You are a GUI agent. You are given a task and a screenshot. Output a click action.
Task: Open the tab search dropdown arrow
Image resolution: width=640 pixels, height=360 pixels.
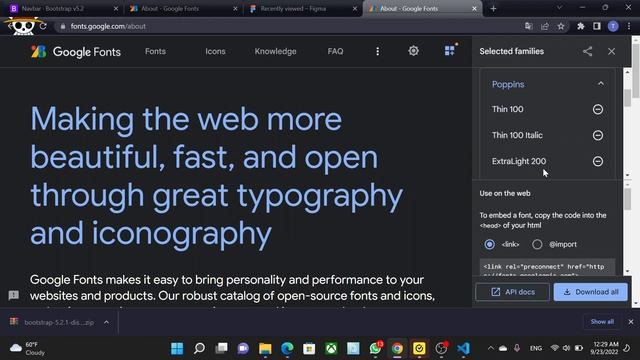(559, 7)
